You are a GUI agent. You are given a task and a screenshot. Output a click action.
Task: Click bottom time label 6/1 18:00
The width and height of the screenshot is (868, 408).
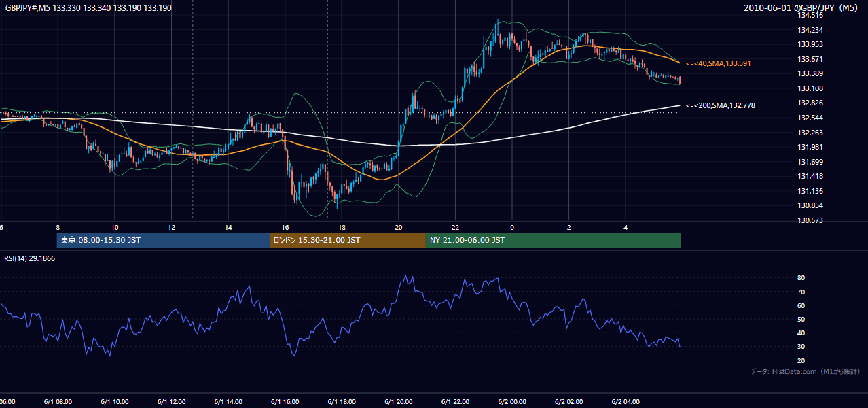pos(342,401)
